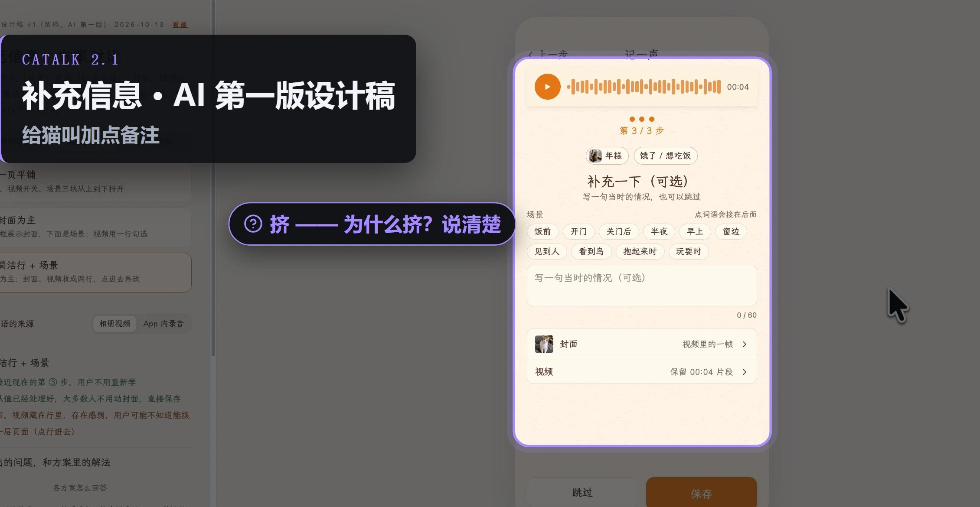Click the 0 / 60 character counter

(747, 315)
